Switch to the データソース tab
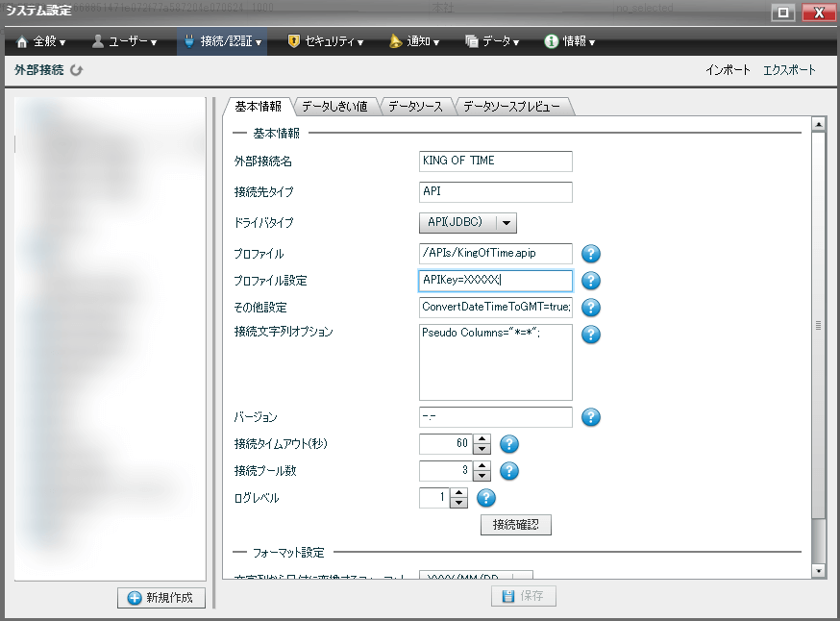This screenshot has height=621, width=840. [416, 107]
